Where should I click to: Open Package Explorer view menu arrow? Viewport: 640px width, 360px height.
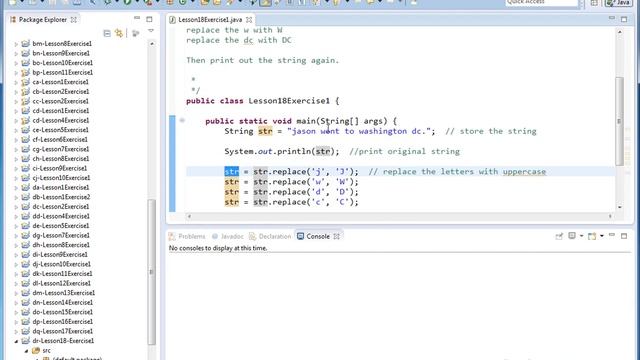click(151, 31)
